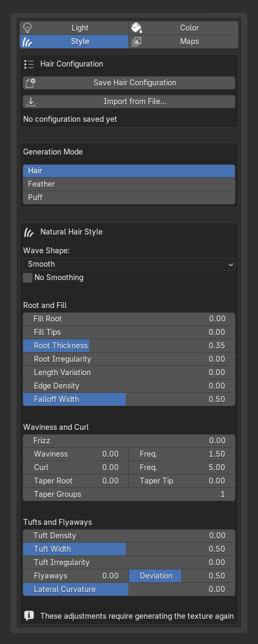
Task: Click the paint bucket icon on Color tab
Action: (x=137, y=28)
